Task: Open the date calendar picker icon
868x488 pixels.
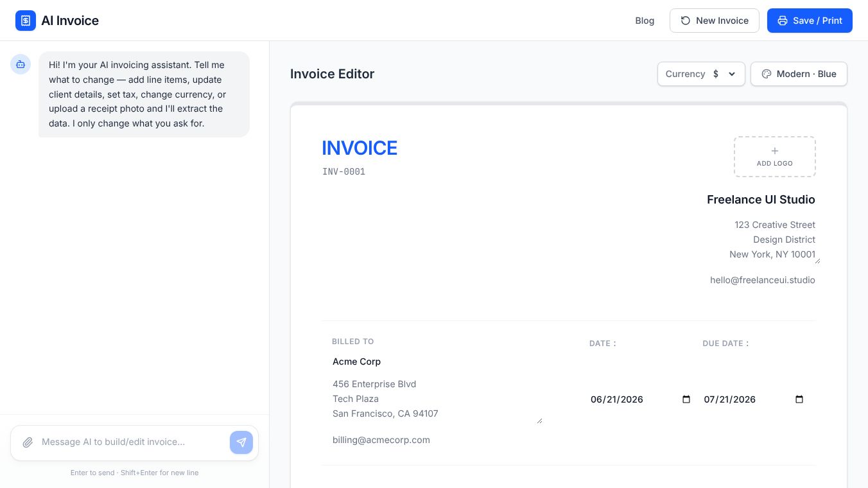Action: 686,399
